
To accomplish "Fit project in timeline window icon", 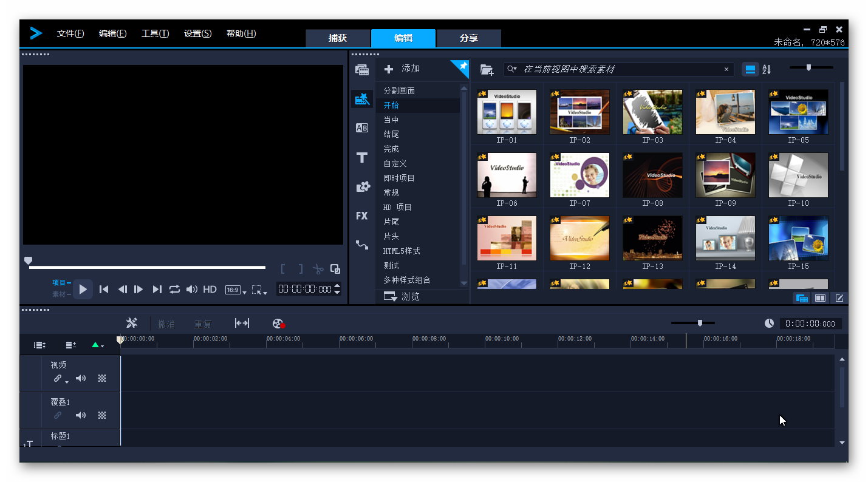I will coord(242,323).
